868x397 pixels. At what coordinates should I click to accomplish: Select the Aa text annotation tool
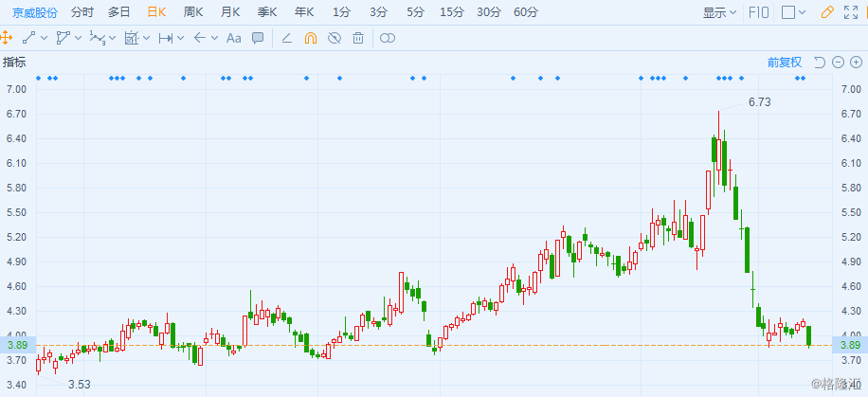click(234, 38)
